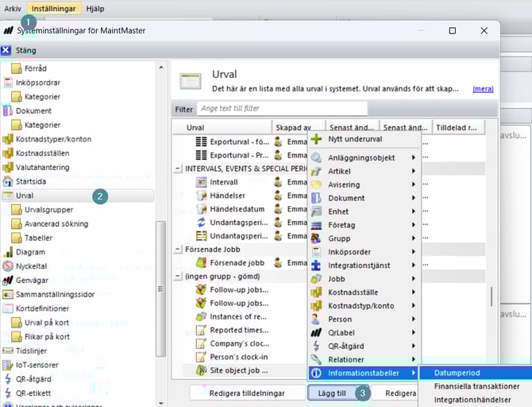The image size is (532, 407).
Task: Collapse the (ingen grupp - gömd) group
Action: [x=178, y=276]
